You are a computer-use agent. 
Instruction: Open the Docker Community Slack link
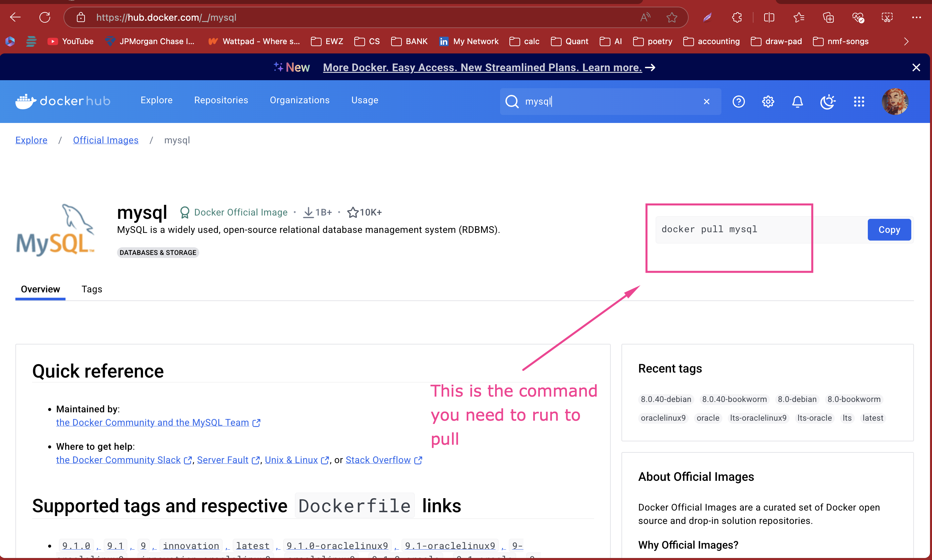124,460
